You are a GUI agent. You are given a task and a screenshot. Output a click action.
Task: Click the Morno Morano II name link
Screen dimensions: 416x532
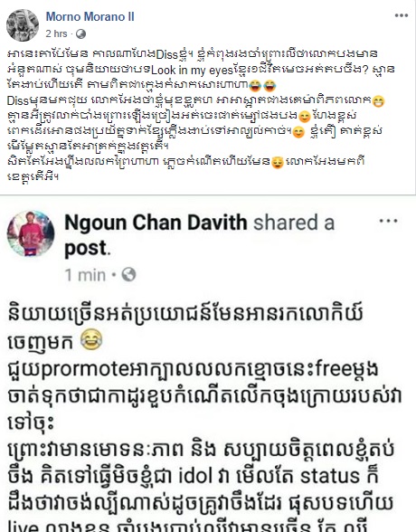pos(90,16)
